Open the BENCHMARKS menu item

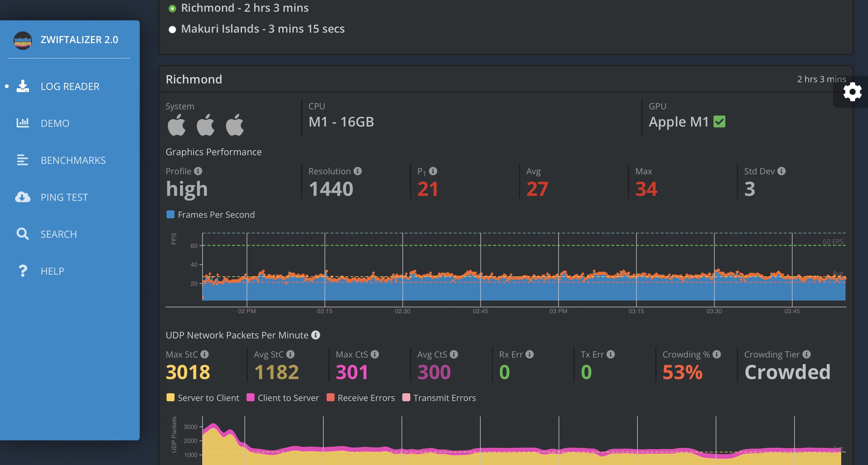pos(73,160)
